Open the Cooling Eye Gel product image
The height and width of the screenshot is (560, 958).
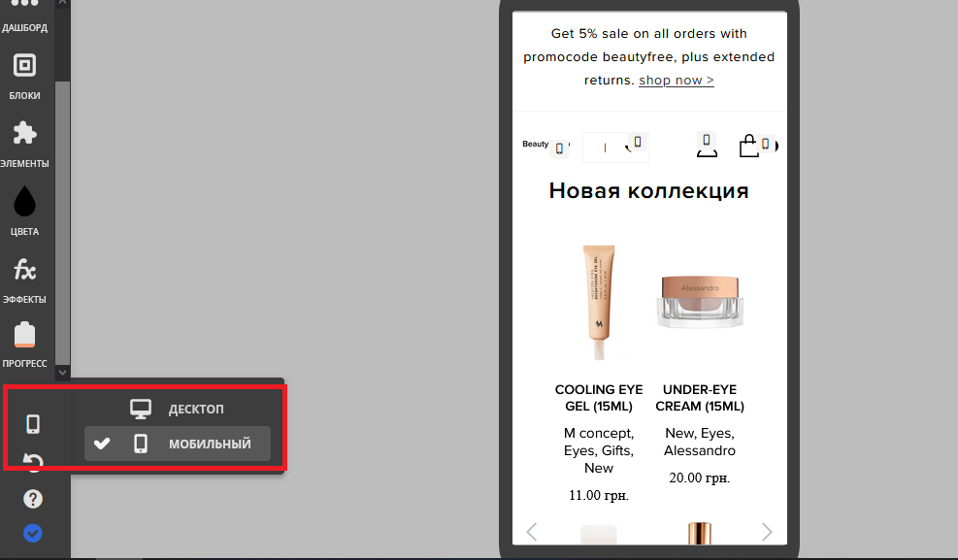(x=599, y=303)
